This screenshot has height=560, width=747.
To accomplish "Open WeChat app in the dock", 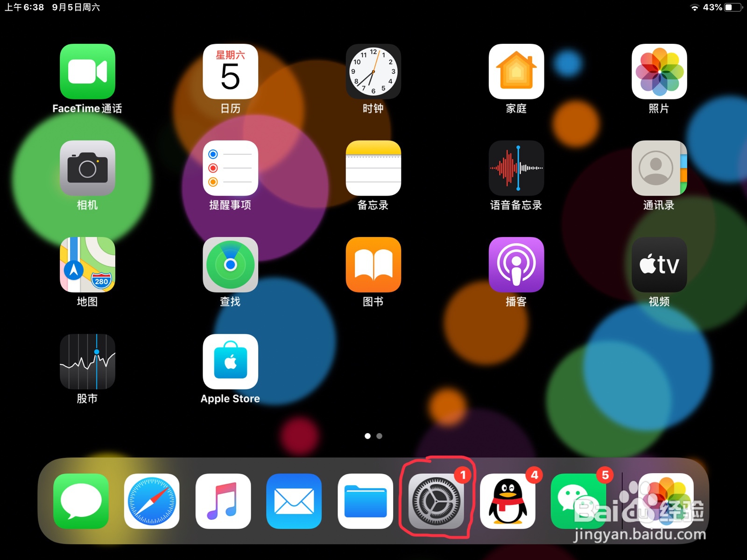I will click(578, 501).
